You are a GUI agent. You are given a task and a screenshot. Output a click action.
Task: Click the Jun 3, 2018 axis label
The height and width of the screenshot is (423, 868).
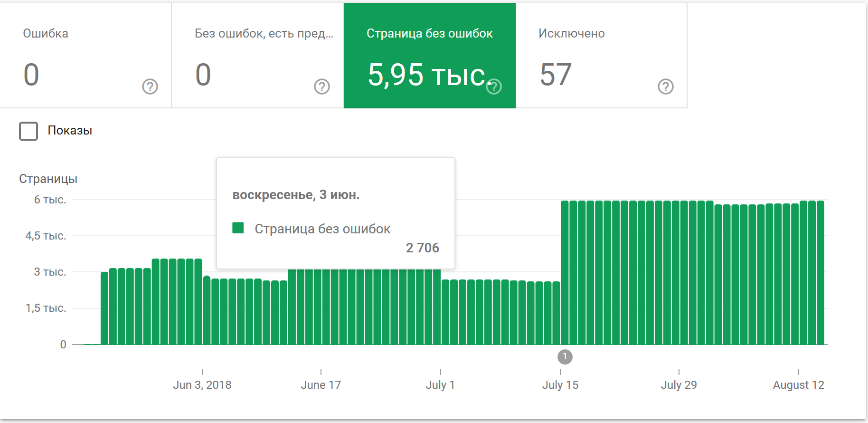click(x=202, y=385)
